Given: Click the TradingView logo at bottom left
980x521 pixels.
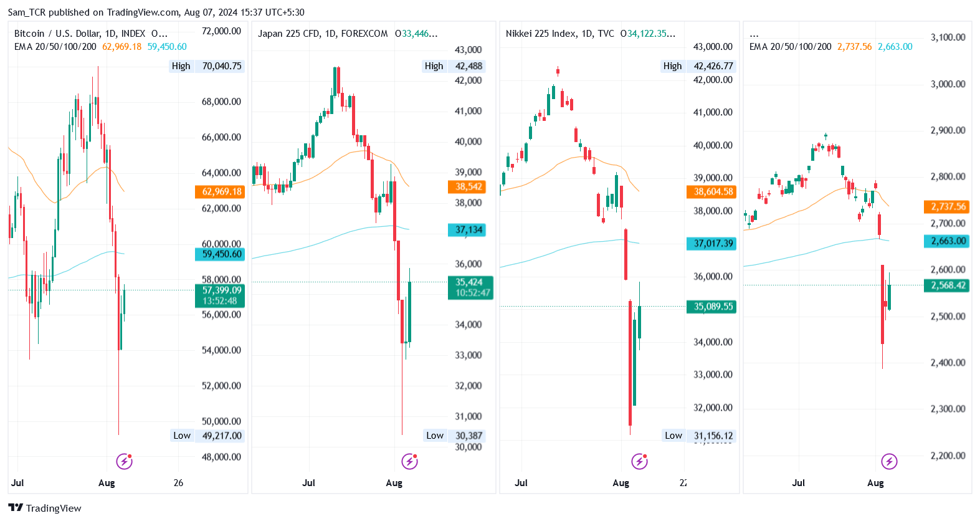Looking at the screenshot, I should coord(45,508).
